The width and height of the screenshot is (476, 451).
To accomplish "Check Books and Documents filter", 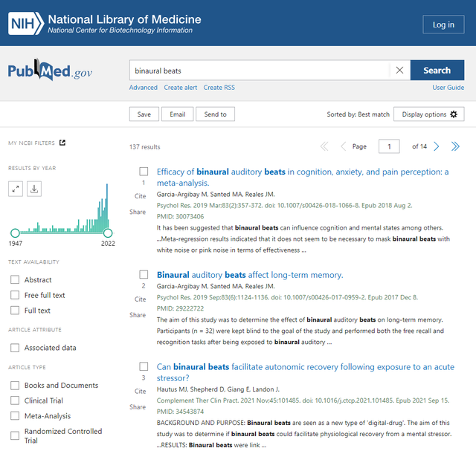I will point(15,386).
